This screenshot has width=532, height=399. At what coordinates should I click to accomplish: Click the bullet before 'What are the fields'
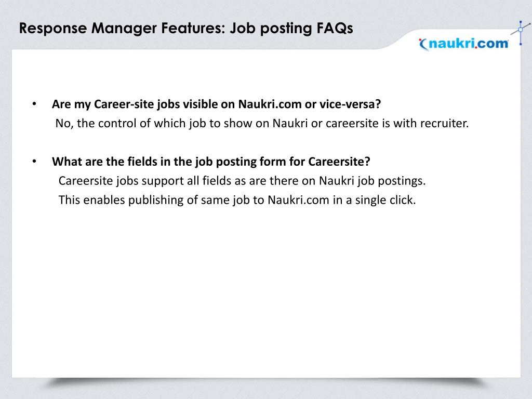(34, 161)
